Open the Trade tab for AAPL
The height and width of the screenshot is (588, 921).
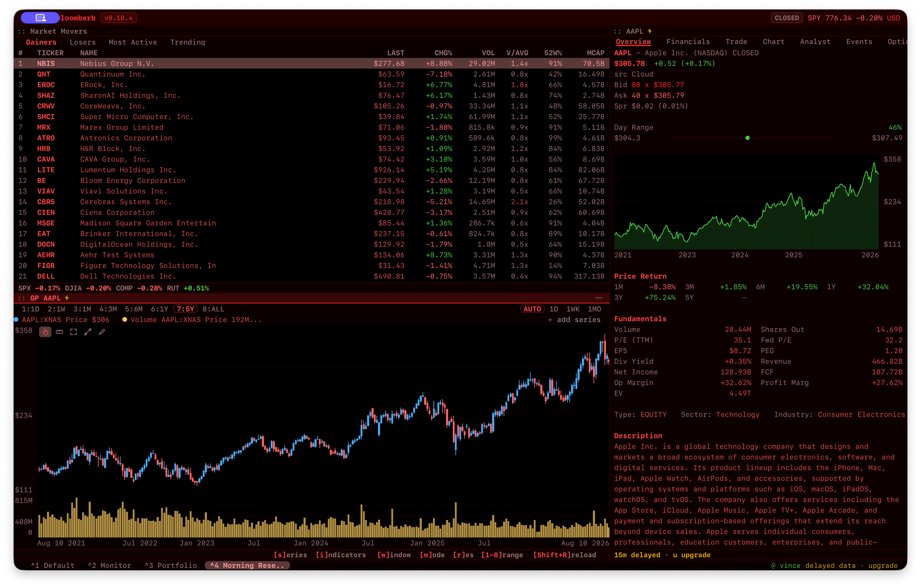[736, 42]
